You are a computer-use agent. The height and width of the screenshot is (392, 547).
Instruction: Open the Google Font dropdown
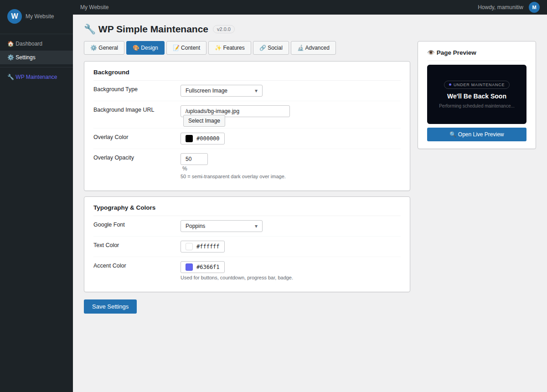point(221,226)
